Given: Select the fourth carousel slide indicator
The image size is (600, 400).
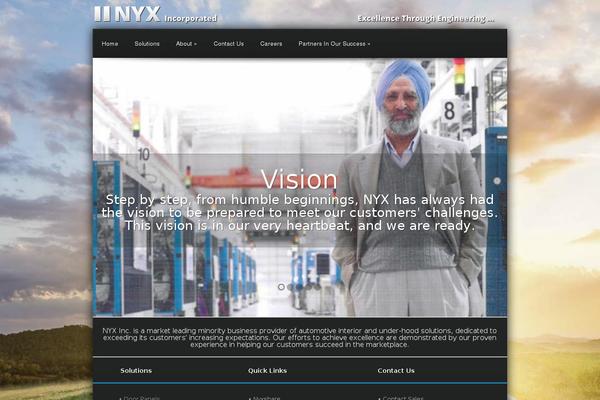Looking at the screenshot, I should pyautogui.click(x=308, y=287).
